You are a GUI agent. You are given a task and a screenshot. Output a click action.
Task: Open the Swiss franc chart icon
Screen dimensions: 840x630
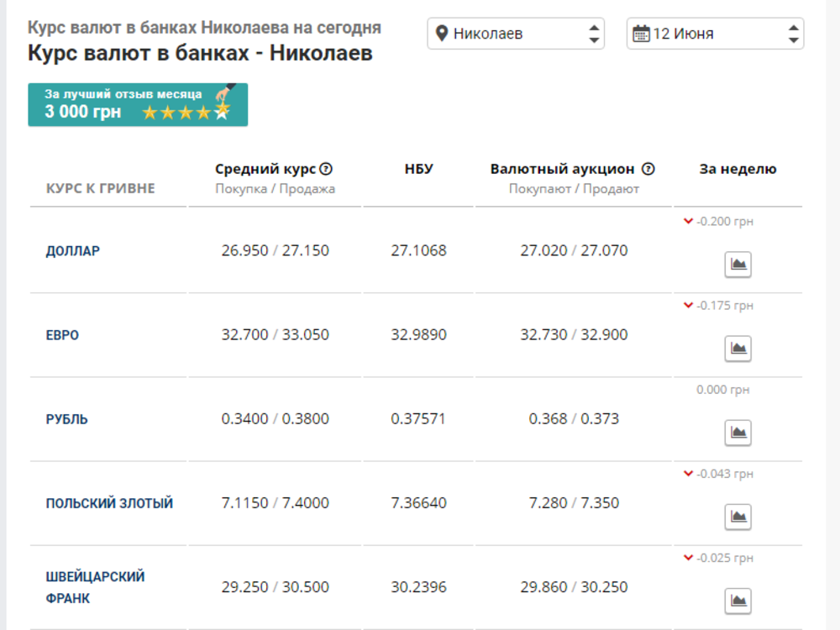[738, 601]
